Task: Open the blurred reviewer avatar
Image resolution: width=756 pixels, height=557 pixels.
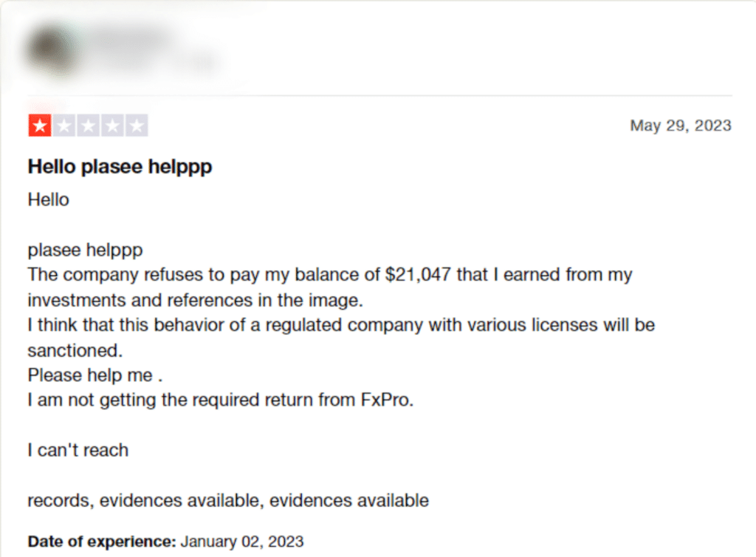Action: point(52,51)
